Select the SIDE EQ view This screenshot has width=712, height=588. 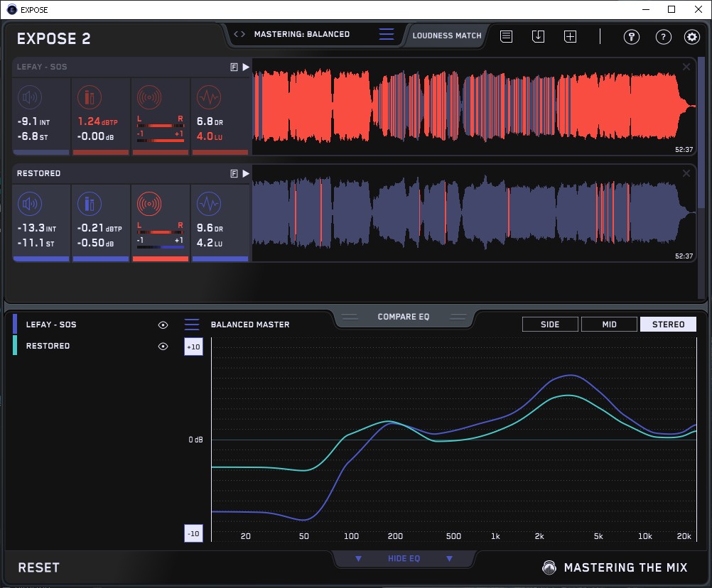[x=550, y=325]
